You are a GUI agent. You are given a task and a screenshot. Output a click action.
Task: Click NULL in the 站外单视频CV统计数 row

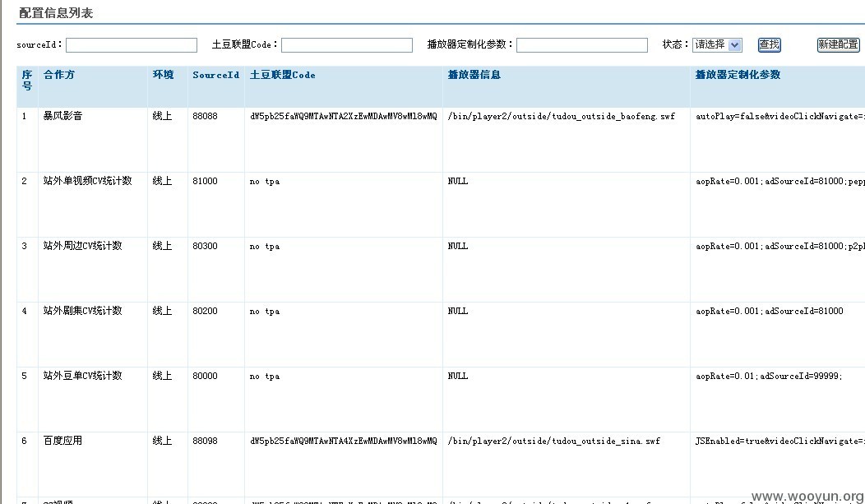coord(458,181)
